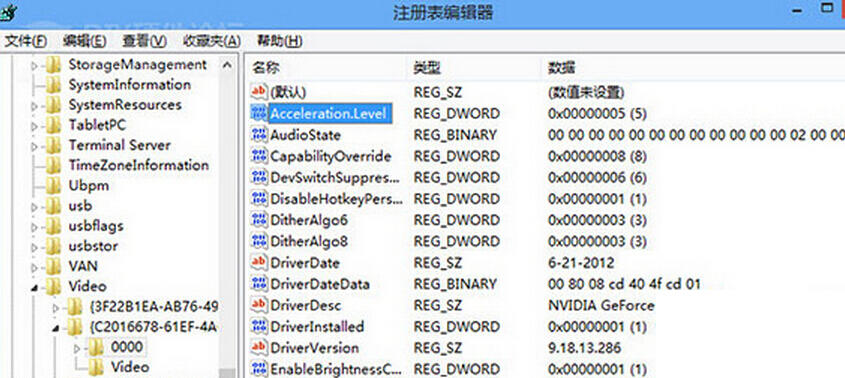Click the TimeZoneInformation folder icon
This screenshot has width=845, height=378.
pos(53,166)
